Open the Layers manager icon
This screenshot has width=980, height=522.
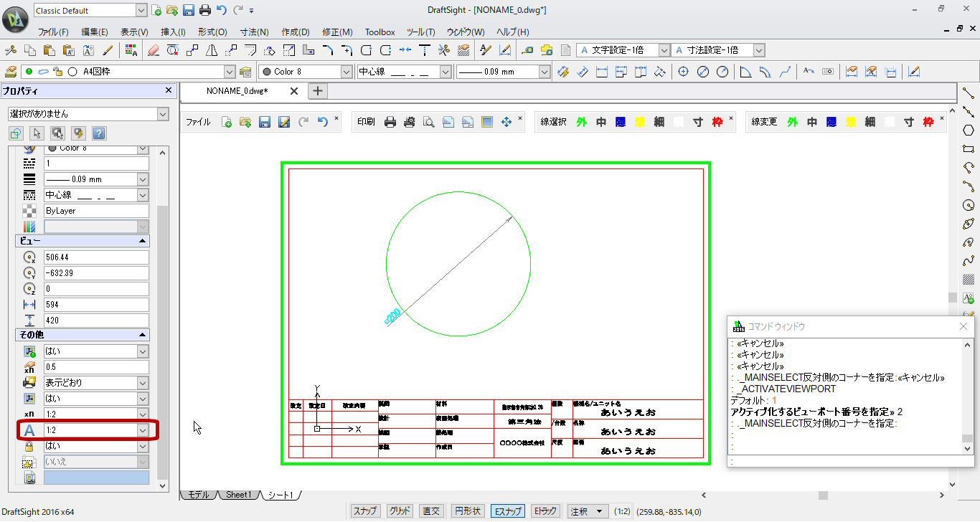tap(11, 72)
